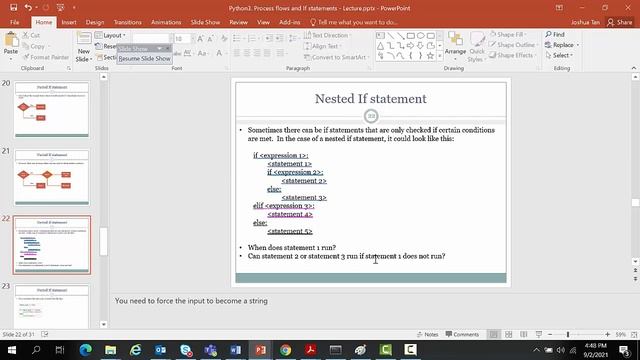The height and width of the screenshot is (360, 640).
Task: Toggle center text alignment
Action: pyautogui.click(x=247, y=53)
